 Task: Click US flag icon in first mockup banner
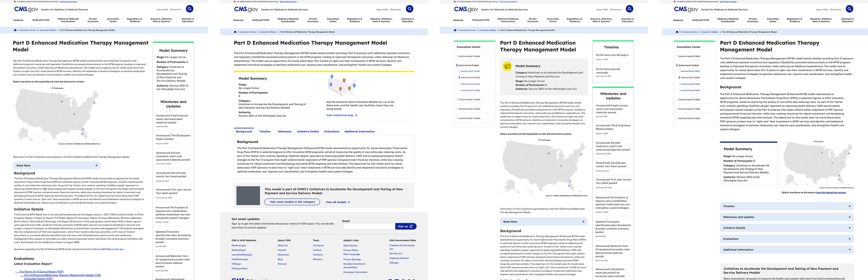[x=15, y=1]
